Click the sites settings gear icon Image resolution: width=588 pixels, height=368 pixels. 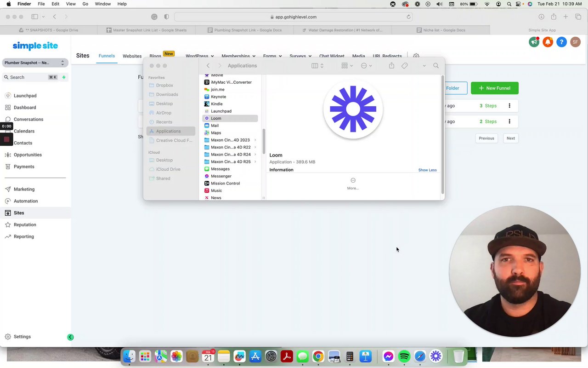click(416, 56)
